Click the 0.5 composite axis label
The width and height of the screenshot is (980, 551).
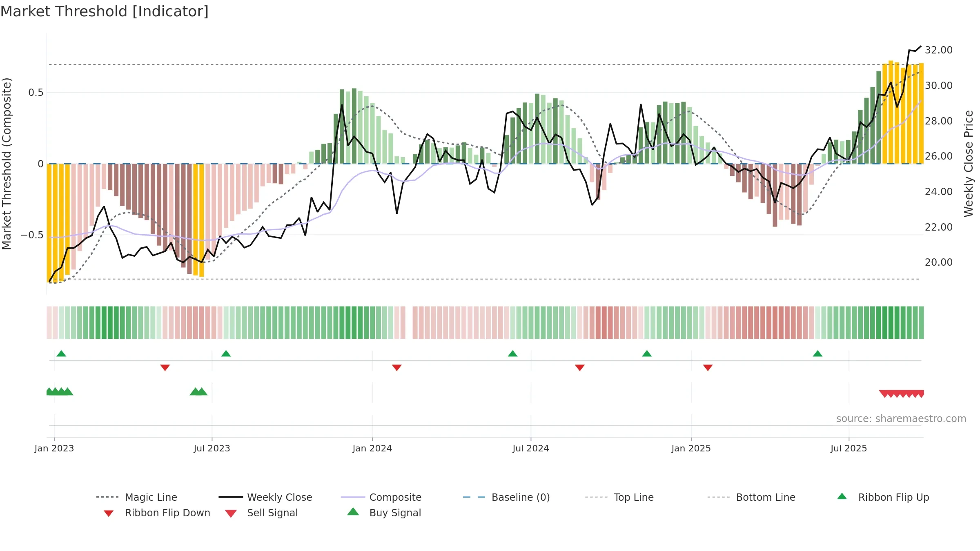point(36,93)
